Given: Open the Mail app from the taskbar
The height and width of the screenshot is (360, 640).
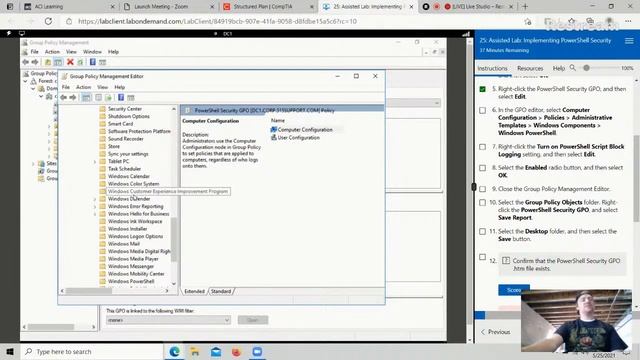Looking at the screenshot, I should click(x=216, y=351).
